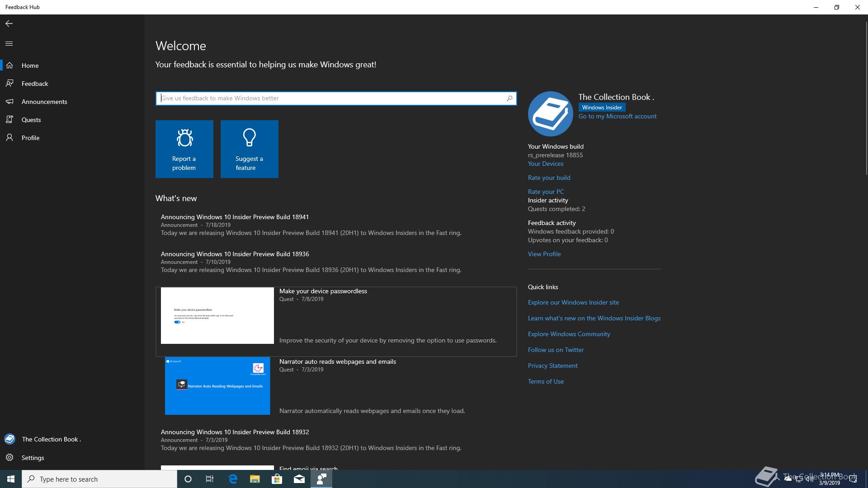Open Settings gear in sidebar

[9, 458]
